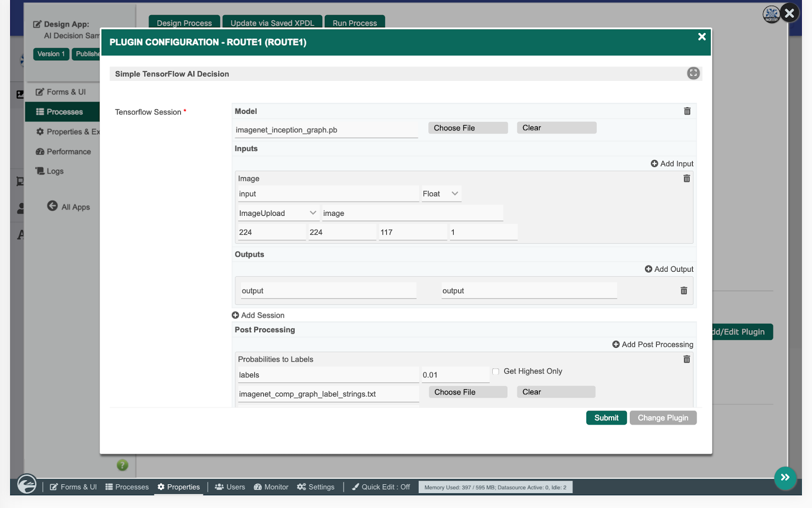Edit the mean value 117 field
Screen dimensions: 812x508
tap(414, 232)
